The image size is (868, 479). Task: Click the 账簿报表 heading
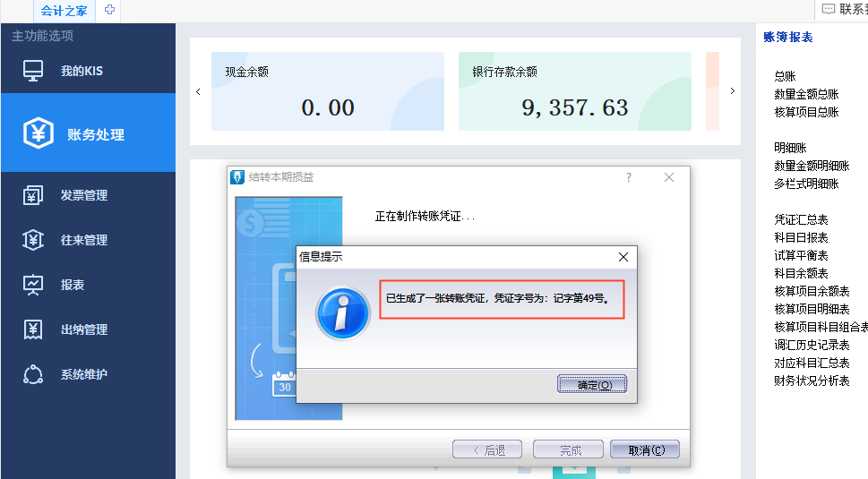pos(787,37)
